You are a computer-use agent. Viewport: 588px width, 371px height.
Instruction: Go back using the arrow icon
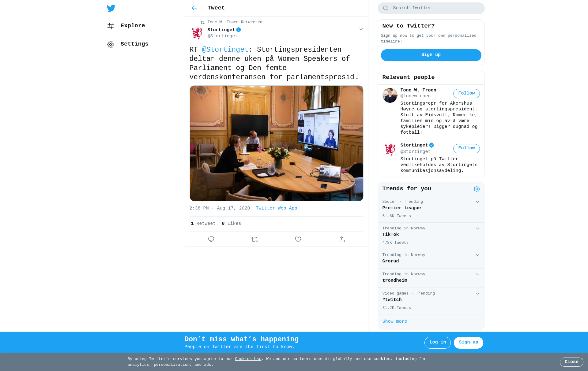[x=194, y=8]
